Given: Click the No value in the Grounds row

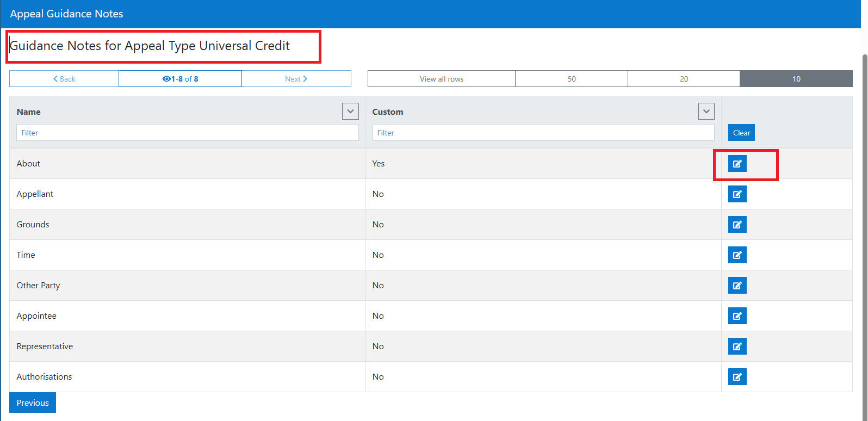Looking at the screenshot, I should click(x=378, y=225).
